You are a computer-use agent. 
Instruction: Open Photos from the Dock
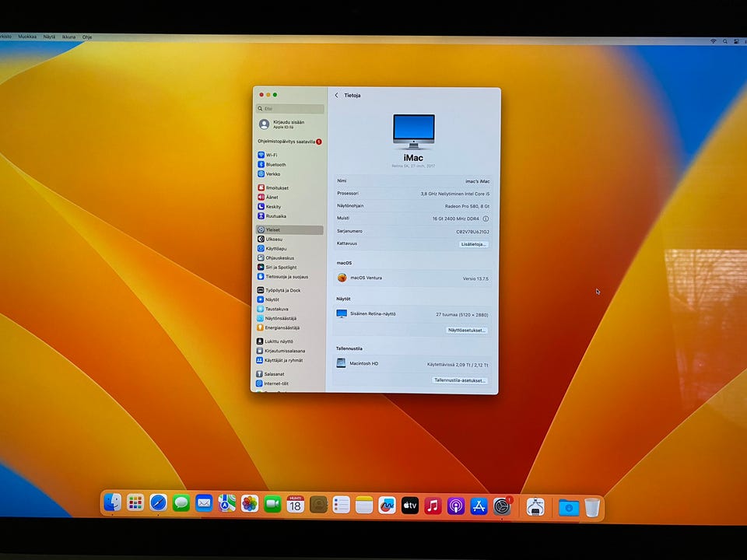(250, 504)
